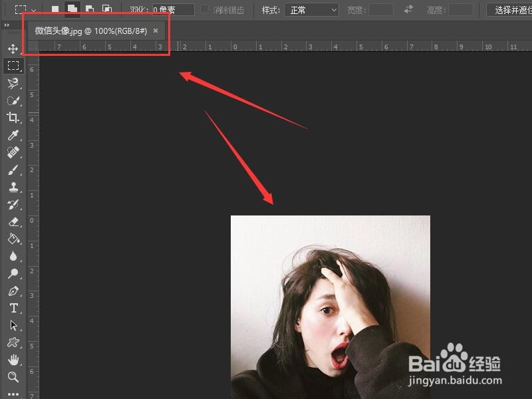Select the Zoom tool
This screenshot has width=532, height=399.
pos(13,377)
